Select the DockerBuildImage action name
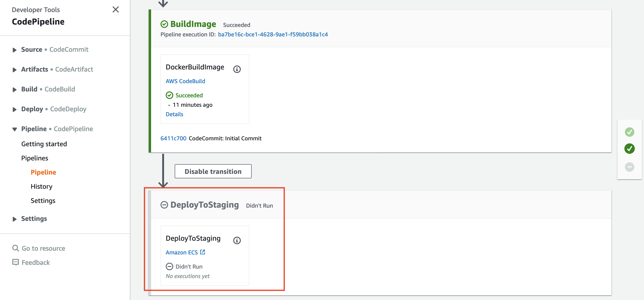 coord(195,67)
